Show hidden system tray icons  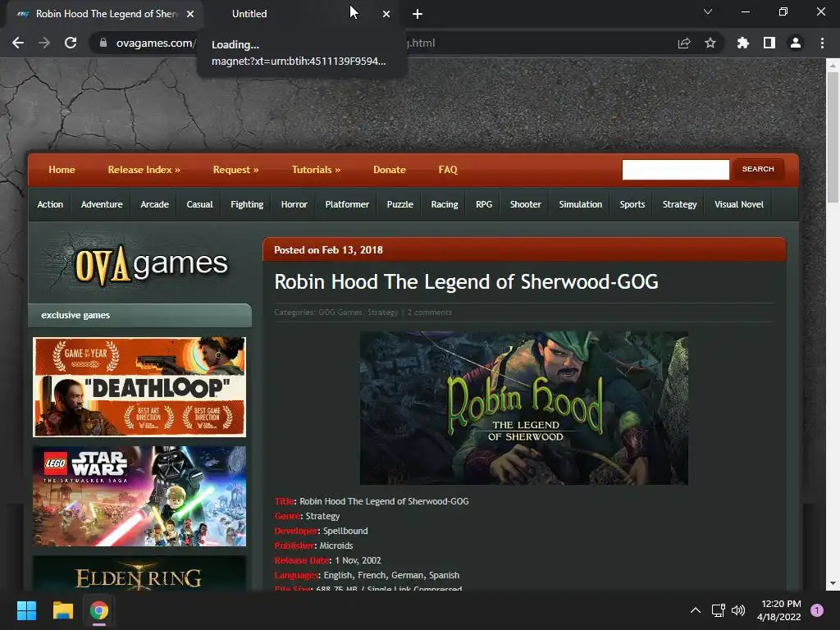tap(696, 610)
